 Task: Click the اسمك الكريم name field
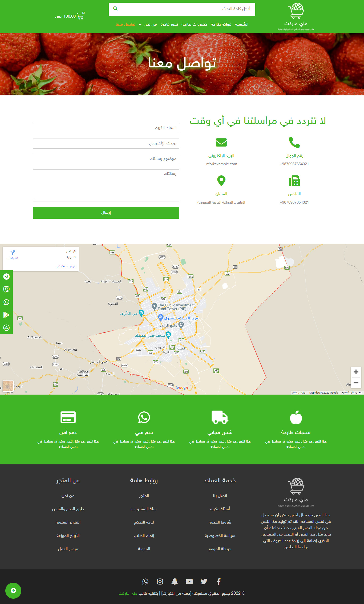[106, 128]
